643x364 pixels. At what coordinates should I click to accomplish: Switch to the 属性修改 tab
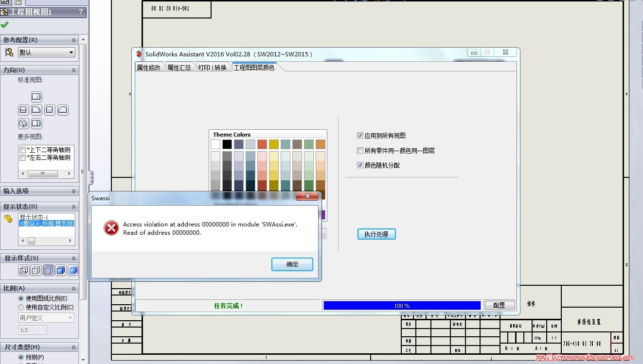point(148,68)
